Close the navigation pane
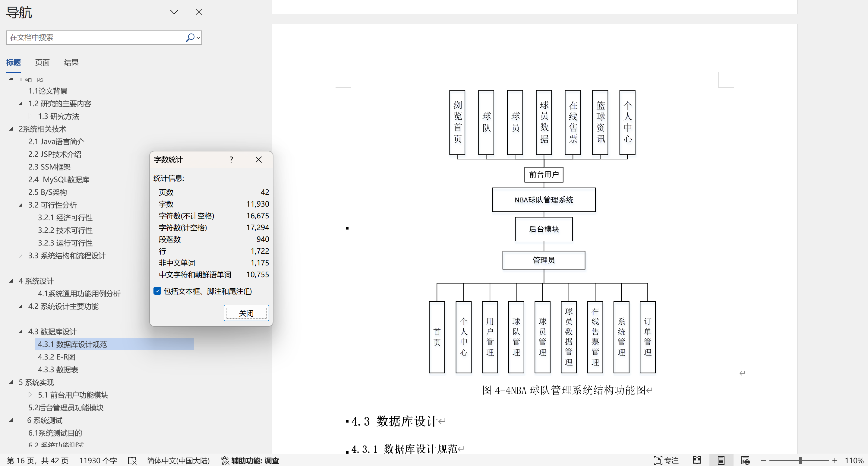 tap(199, 12)
